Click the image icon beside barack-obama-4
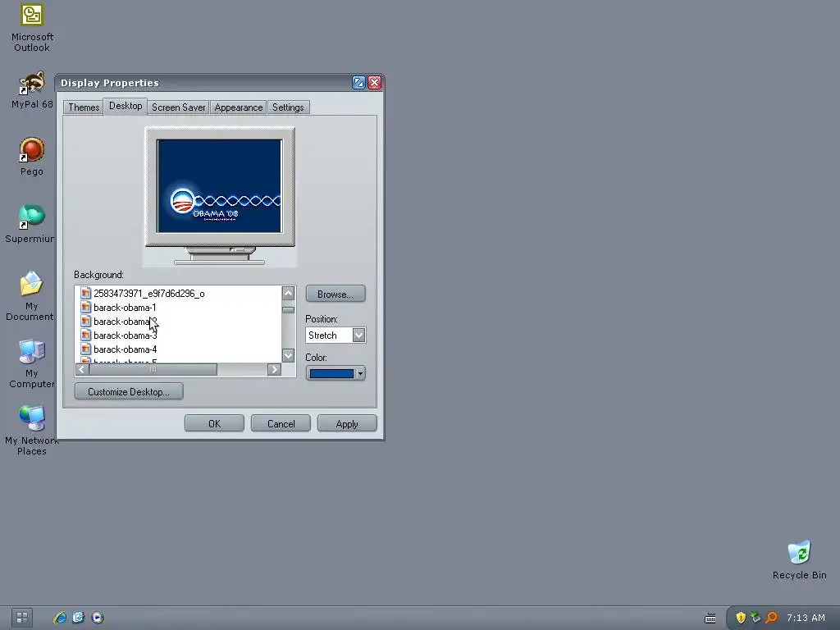The height and width of the screenshot is (630, 840). point(85,349)
